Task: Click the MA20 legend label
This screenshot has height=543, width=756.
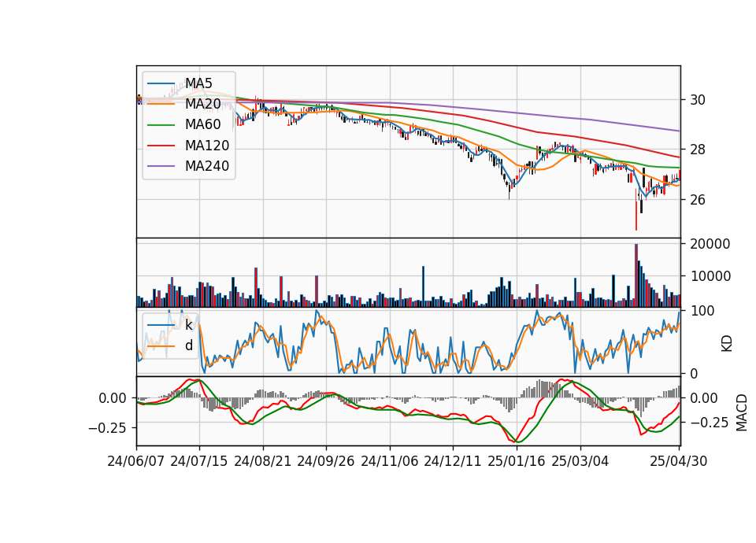Action: click(x=202, y=104)
